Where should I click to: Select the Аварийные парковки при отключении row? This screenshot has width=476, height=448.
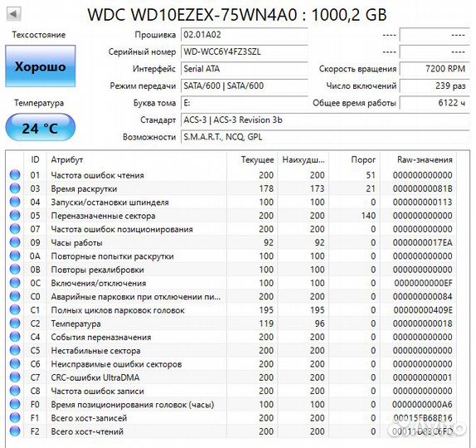231,296
